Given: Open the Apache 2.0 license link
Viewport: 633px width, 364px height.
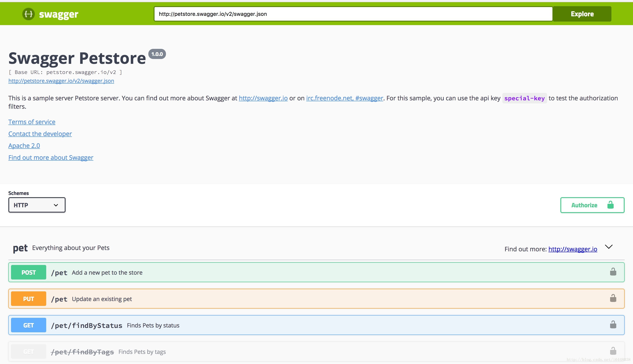Looking at the screenshot, I should 24,145.
